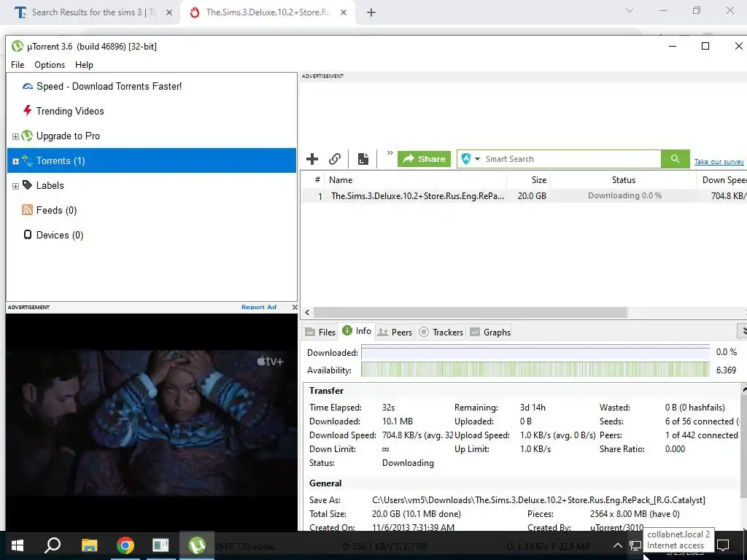The width and height of the screenshot is (747, 560).
Task: Click the Downloaded progress bar
Action: pyautogui.click(x=535, y=352)
